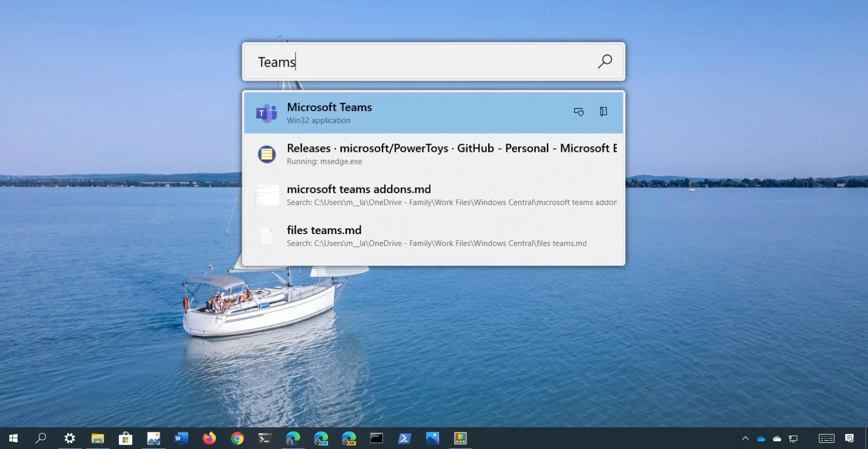Open Word from the taskbar
This screenshot has width=868, height=449.
[x=181, y=438]
